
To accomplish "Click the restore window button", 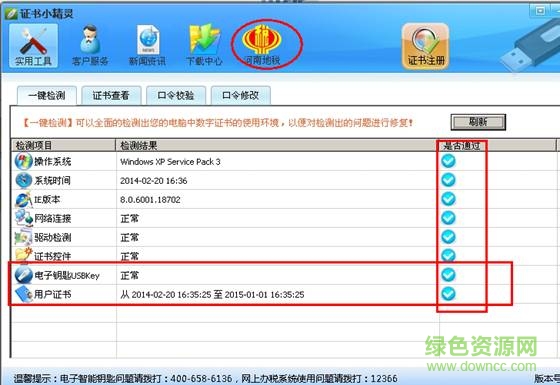I will [x=541, y=10].
